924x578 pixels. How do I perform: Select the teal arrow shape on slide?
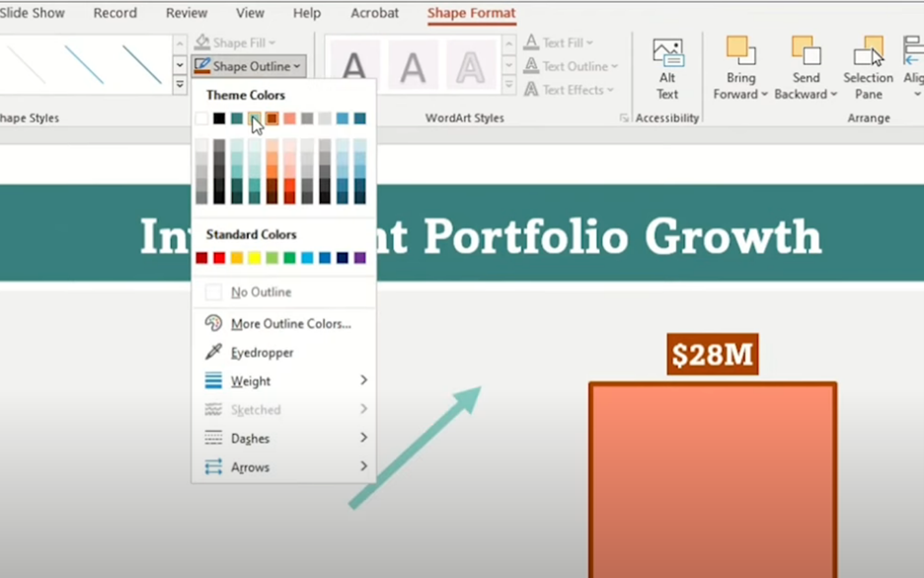(x=415, y=448)
